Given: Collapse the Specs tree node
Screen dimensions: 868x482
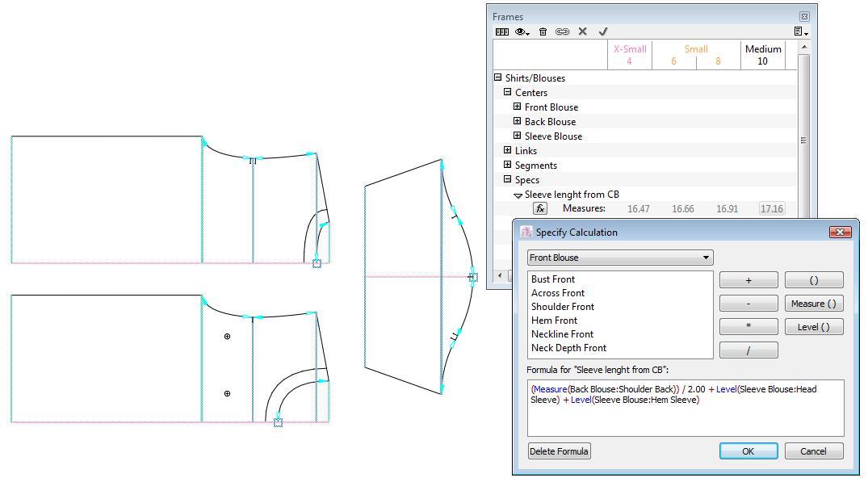Looking at the screenshot, I should (x=508, y=179).
